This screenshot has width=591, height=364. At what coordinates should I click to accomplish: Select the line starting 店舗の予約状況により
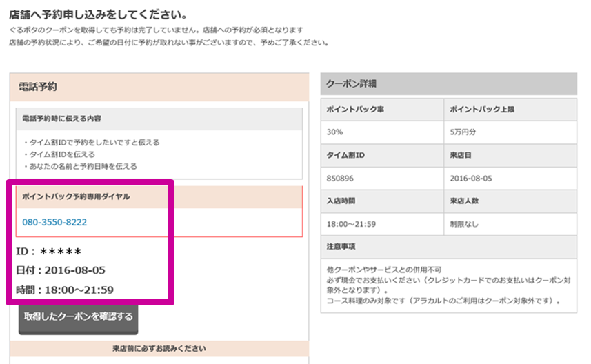click(169, 43)
